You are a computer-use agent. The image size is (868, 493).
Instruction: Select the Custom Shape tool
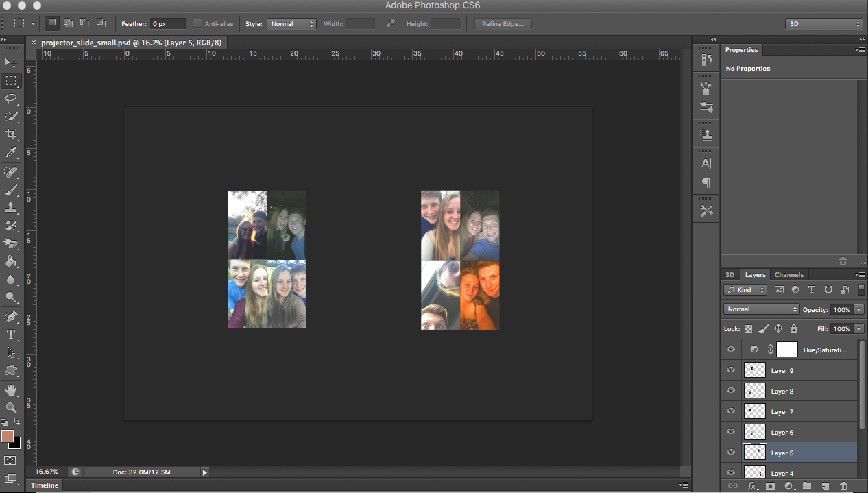coord(11,370)
